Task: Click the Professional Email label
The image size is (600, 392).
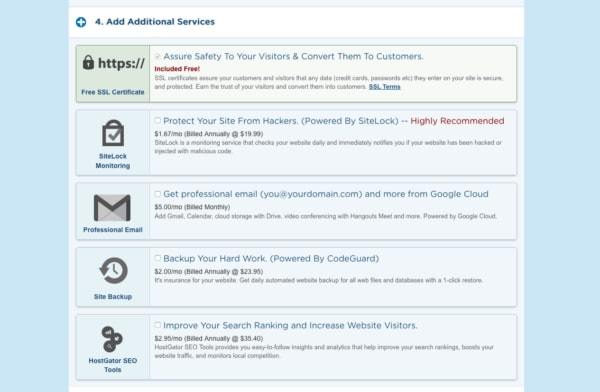Action: click(x=113, y=230)
